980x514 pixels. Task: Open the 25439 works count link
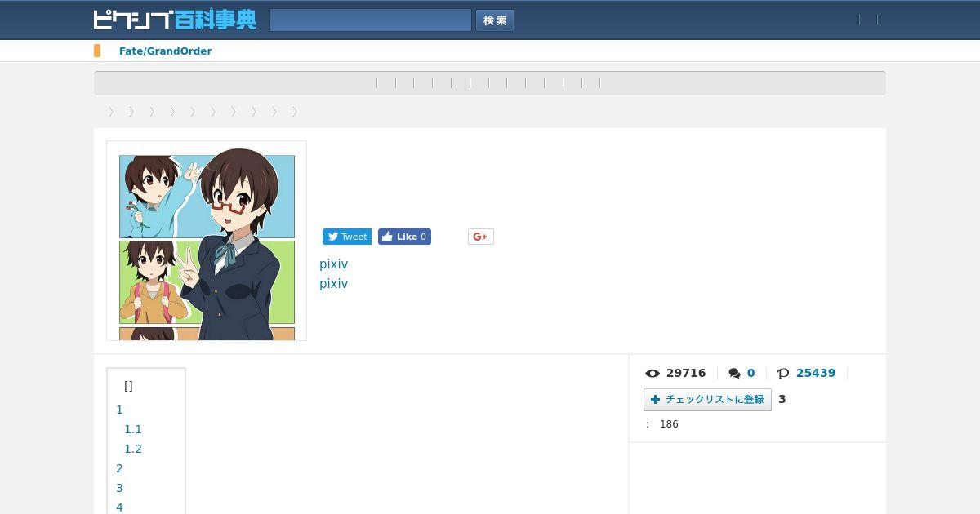click(816, 373)
